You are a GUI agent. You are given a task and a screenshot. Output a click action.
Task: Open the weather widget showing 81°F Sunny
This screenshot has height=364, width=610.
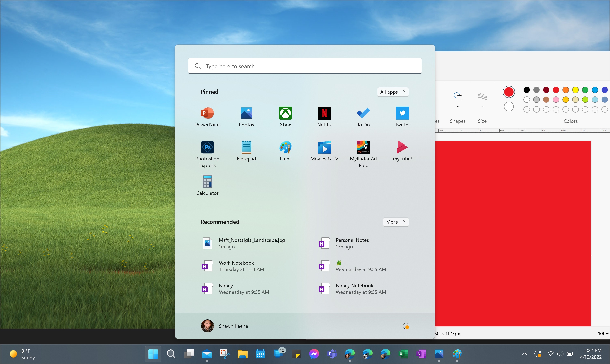(22, 354)
